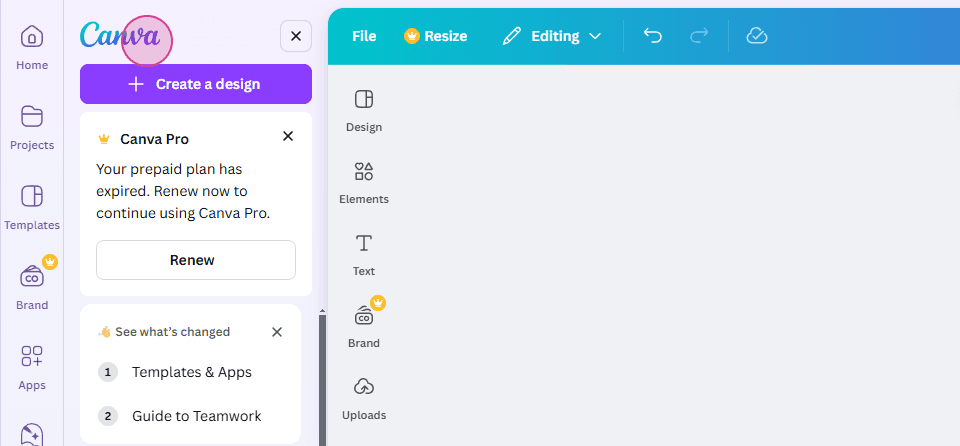Image resolution: width=960 pixels, height=446 pixels.
Task: Dismiss the Canva Pro notice
Action: (x=288, y=136)
